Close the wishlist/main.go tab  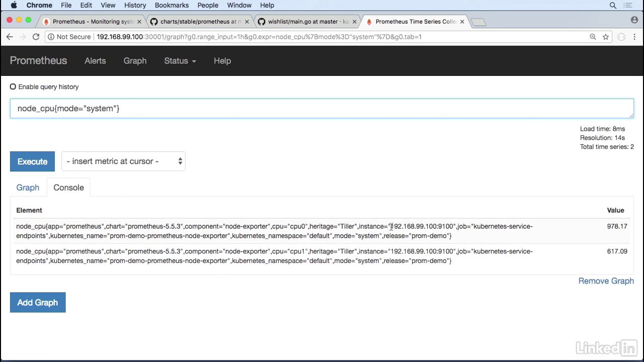coord(354,22)
